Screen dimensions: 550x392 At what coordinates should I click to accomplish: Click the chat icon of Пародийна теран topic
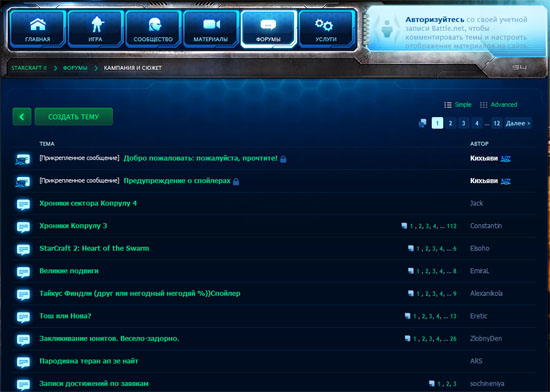coord(24,362)
